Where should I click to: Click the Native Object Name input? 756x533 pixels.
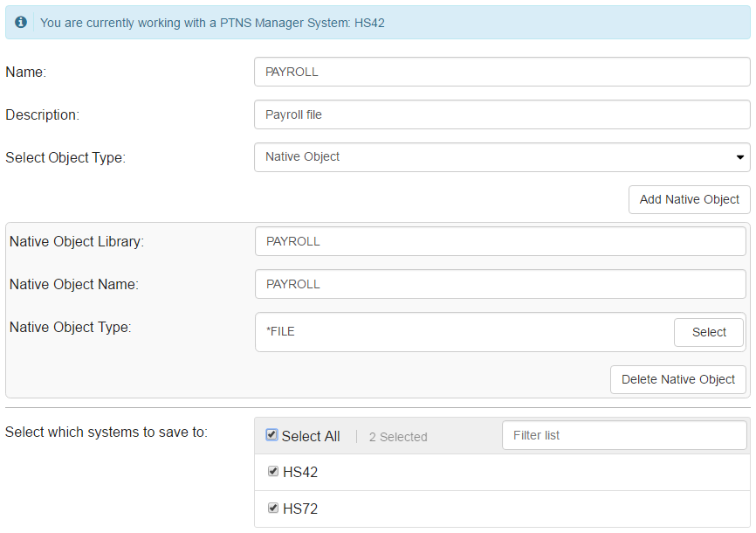click(499, 284)
